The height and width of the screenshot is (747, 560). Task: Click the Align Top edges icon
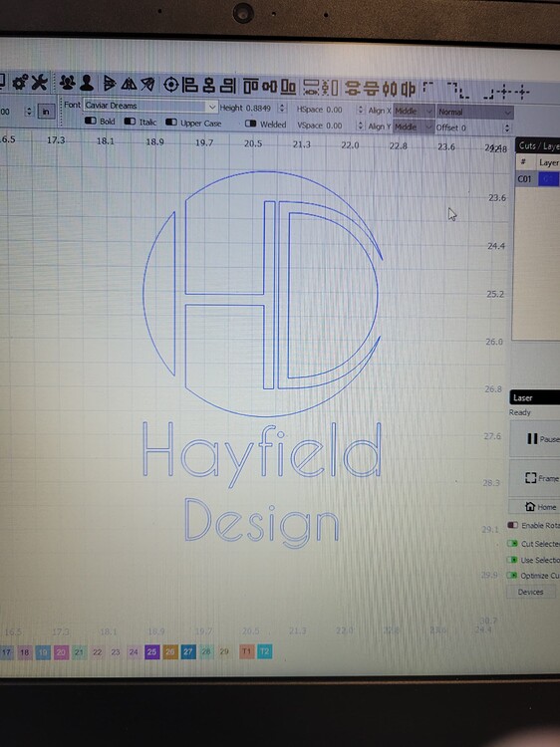click(x=251, y=87)
